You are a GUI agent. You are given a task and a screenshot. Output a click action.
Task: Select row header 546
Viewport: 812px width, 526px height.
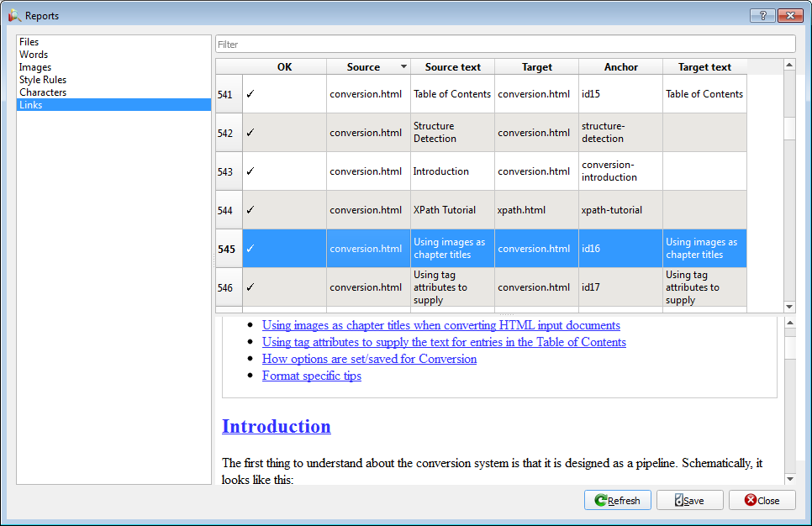pyautogui.click(x=229, y=287)
